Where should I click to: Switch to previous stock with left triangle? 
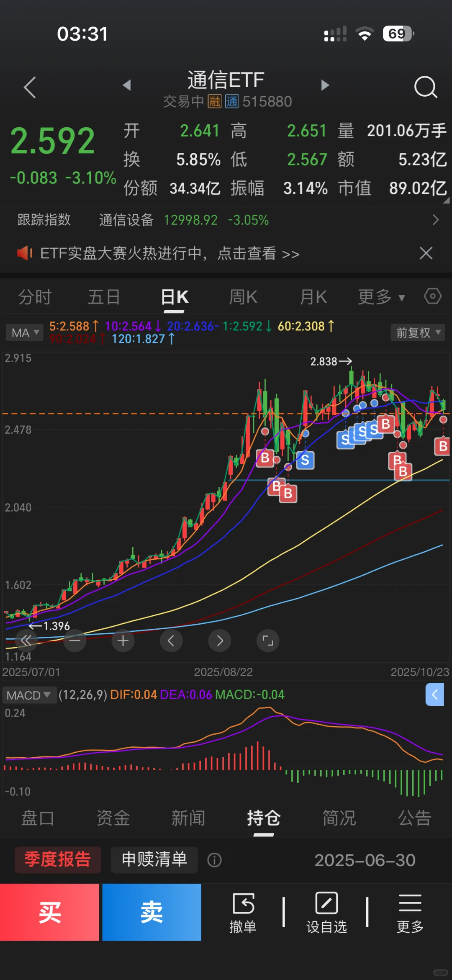(x=127, y=85)
